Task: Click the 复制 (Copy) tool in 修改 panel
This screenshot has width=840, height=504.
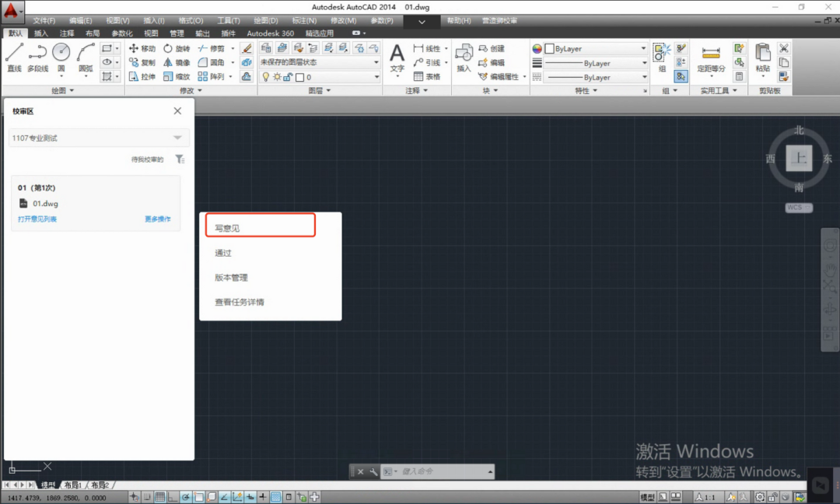Action: pyautogui.click(x=142, y=63)
